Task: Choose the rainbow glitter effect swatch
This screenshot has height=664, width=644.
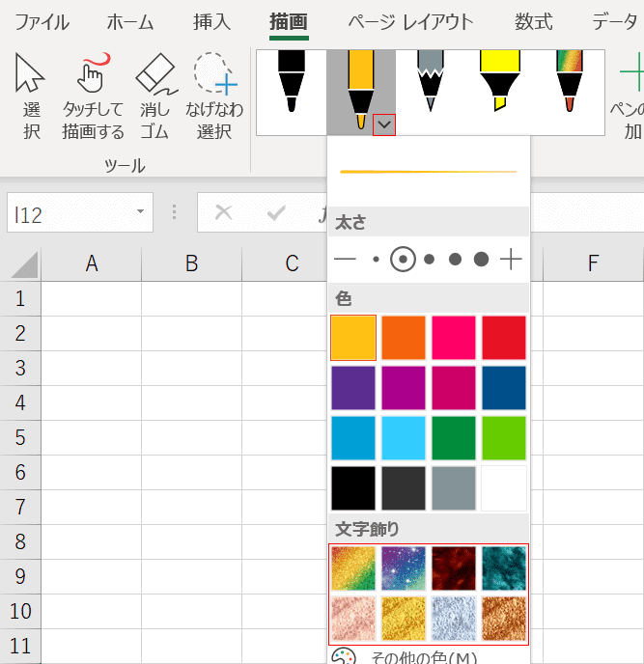Action: click(353, 568)
